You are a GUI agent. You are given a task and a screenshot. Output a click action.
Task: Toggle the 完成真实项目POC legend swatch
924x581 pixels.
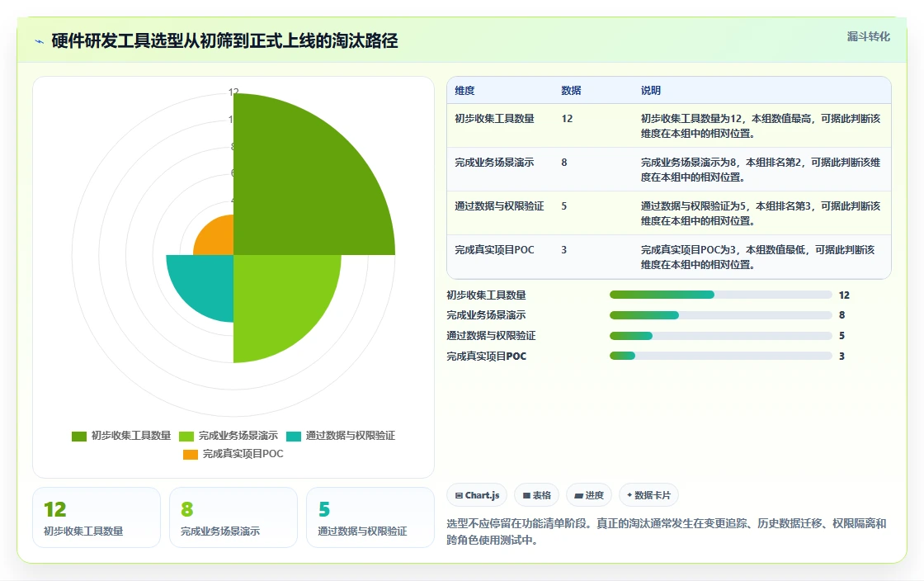click(x=191, y=454)
